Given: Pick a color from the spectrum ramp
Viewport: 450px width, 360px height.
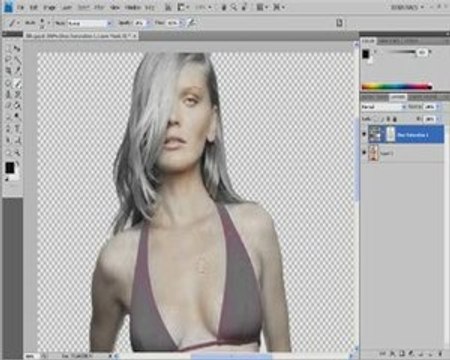Looking at the screenshot, I should click(x=397, y=87).
